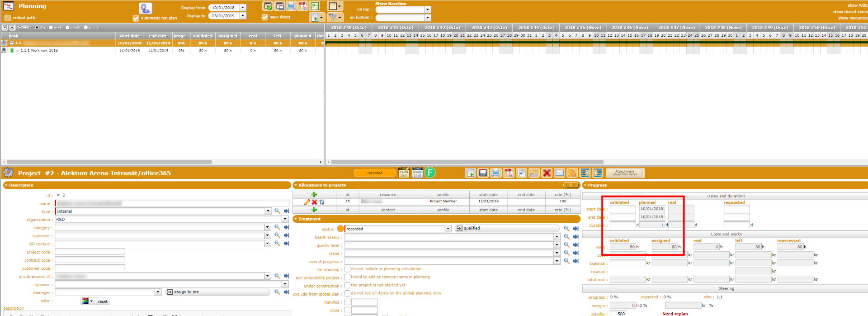Check the fix planning checkbox
The image size is (868, 316).
click(x=347, y=269)
